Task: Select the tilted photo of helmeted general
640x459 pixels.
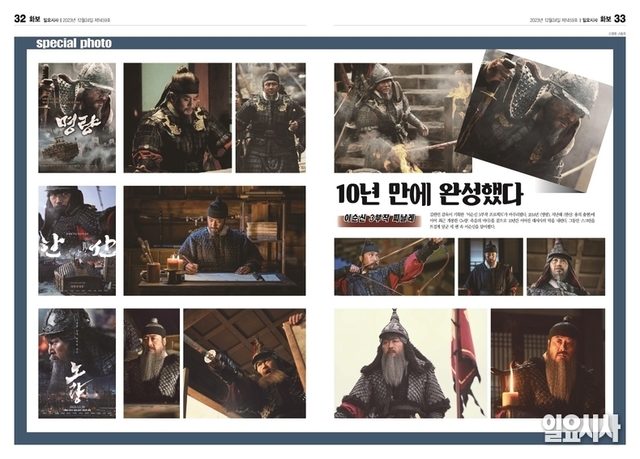Action: point(534,121)
